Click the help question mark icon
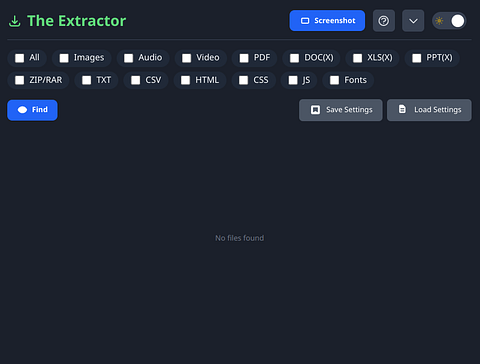480x364 pixels. (x=384, y=21)
